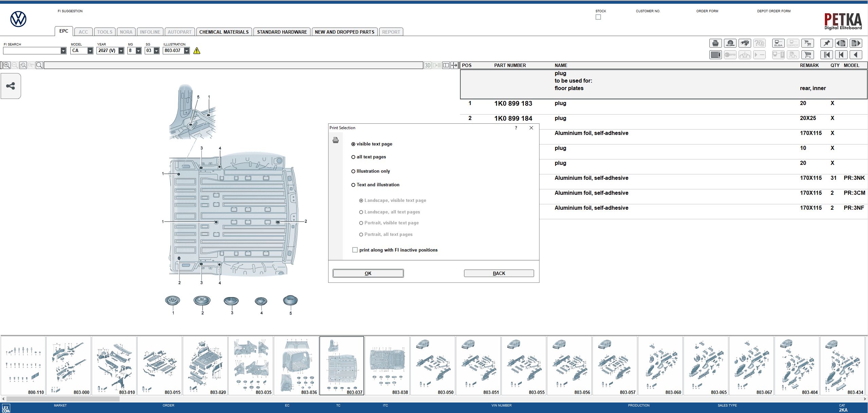Close the Print Selection dialog
Screen dimensions: 868x413
[531, 128]
